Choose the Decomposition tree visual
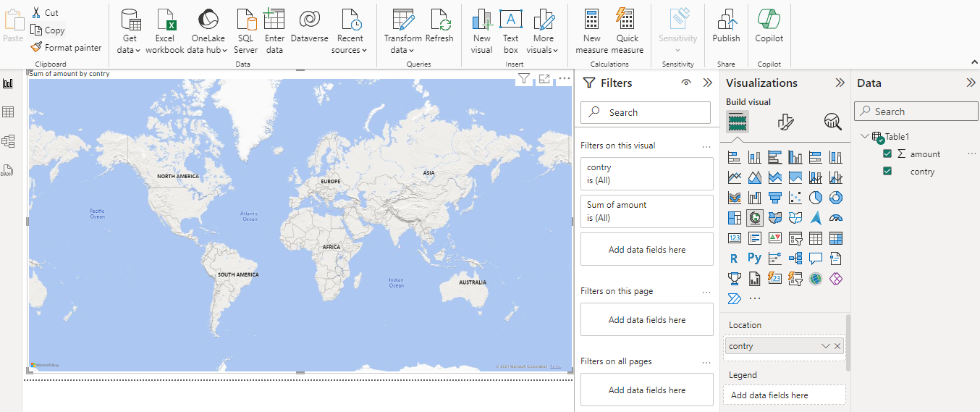Image resolution: width=980 pixels, height=412 pixels. tap(795, 258)
